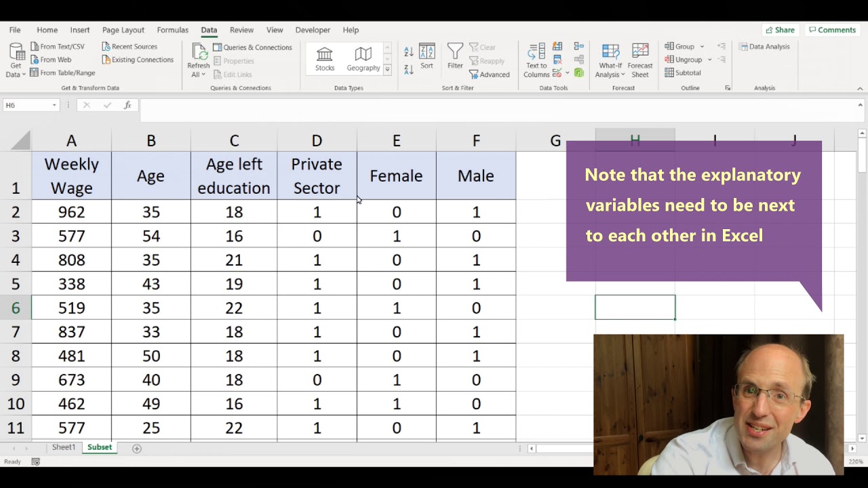Viewport: 868px width, 488px height.
Task: Open the Sort dialog
Action: (x=427, y=57)
